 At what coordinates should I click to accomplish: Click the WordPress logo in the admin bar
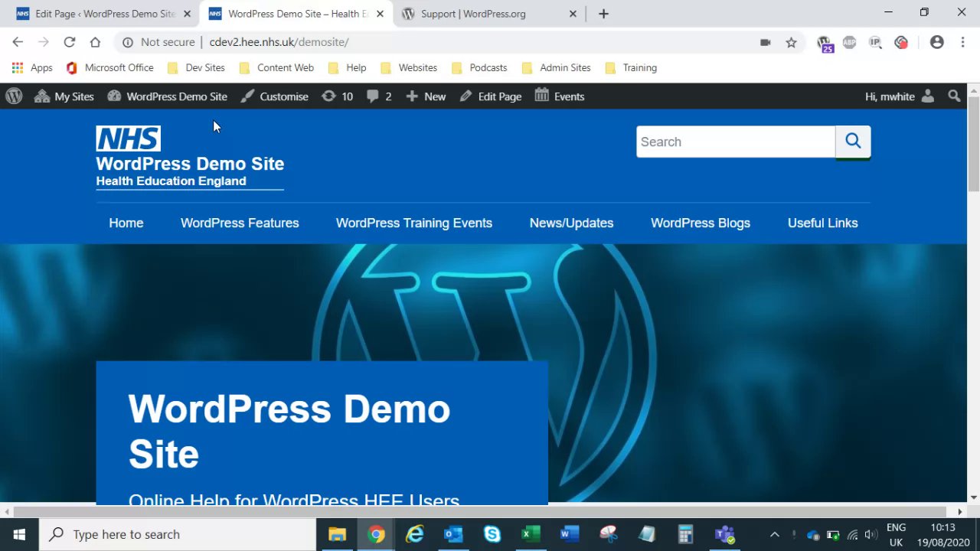pyautogui.click(x=14, y=96)
